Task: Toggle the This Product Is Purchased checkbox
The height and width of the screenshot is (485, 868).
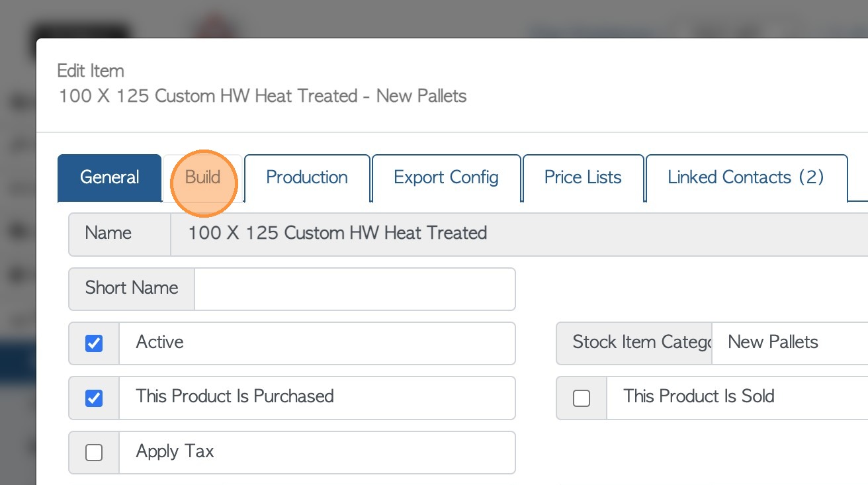Action: coord(94,398)
